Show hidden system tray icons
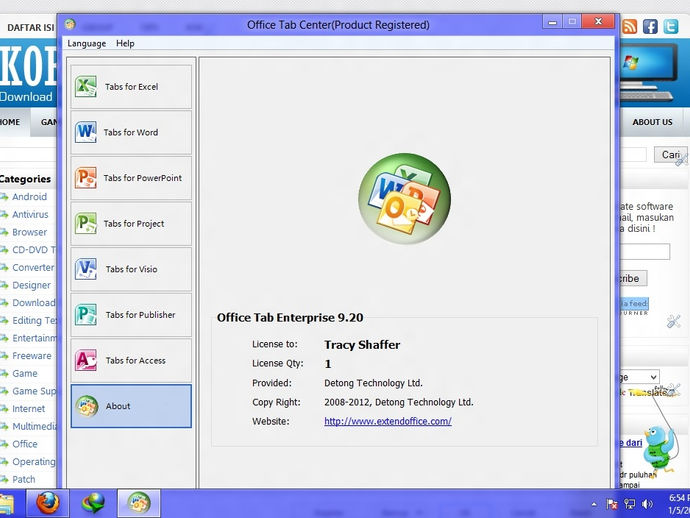This screenshot has width=690, height=518. tap(594, 504)
